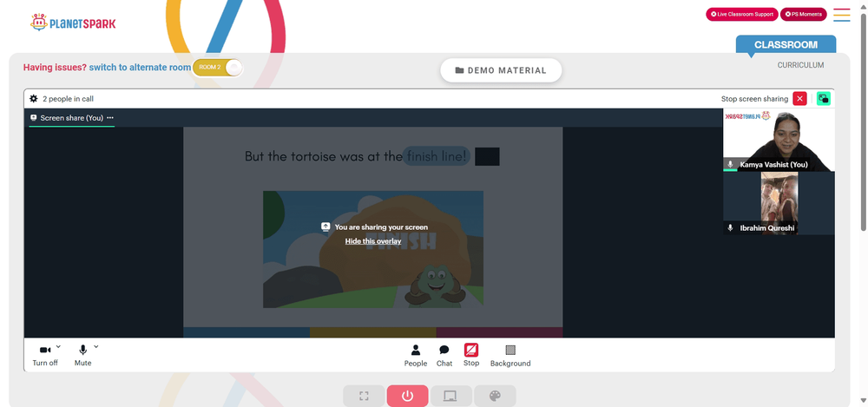868x407 pixels.
Task: Click the Screen share (You) tab
Action: (x=72, y=118)
